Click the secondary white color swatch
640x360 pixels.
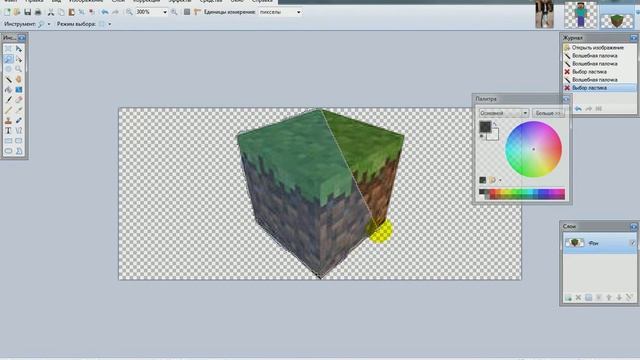493,135
